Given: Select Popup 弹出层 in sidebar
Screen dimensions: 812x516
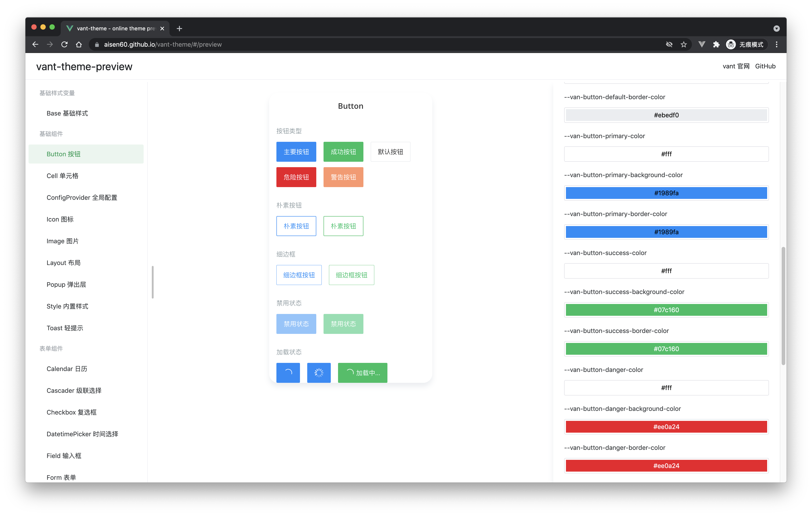Looking at the screenshot, I should point(66,285).
